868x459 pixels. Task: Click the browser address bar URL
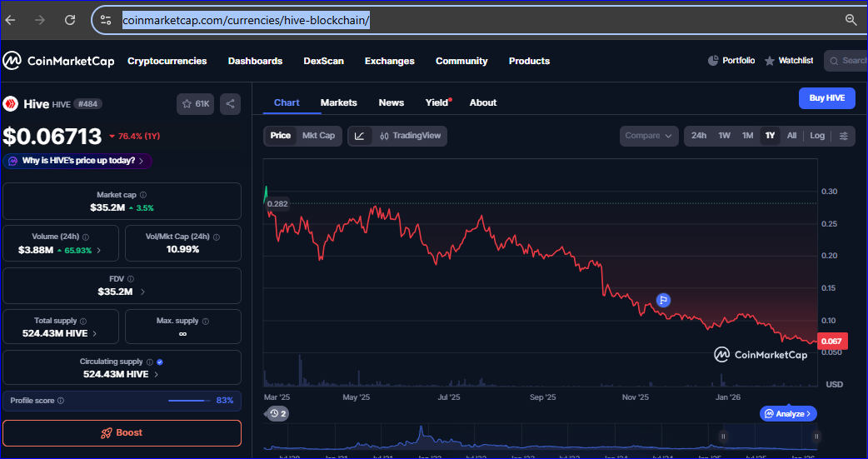tap(246, 21)
